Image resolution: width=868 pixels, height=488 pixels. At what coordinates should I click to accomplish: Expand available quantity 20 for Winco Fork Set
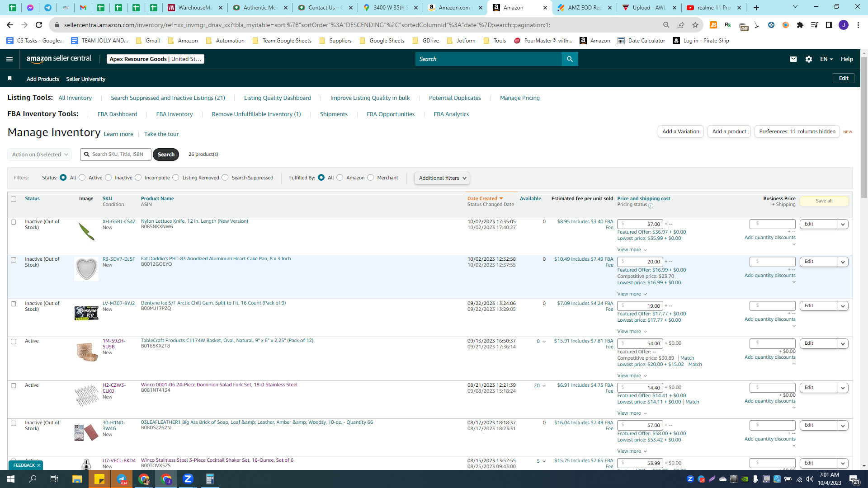[x=540, y=385]
